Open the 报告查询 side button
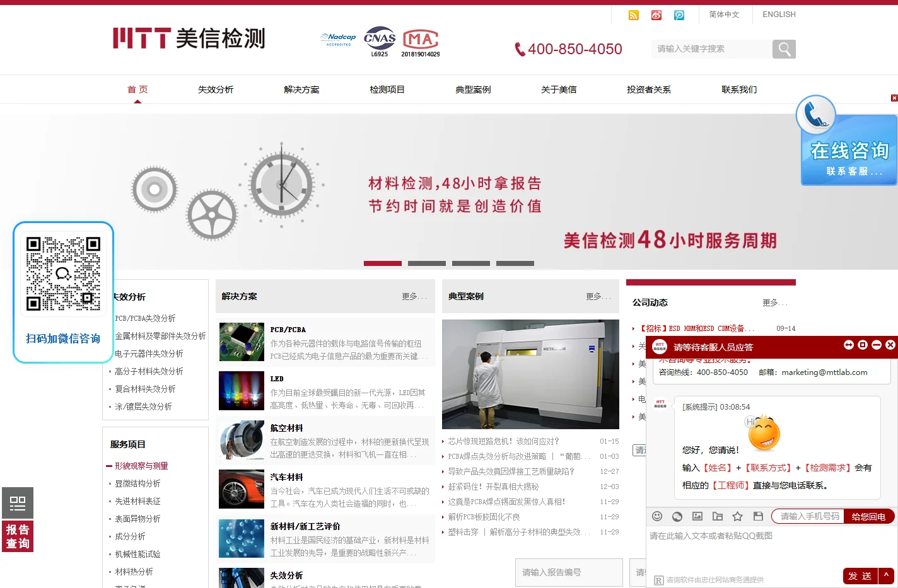898x588 pixels. pyautogui.click(x=18, y=536)
